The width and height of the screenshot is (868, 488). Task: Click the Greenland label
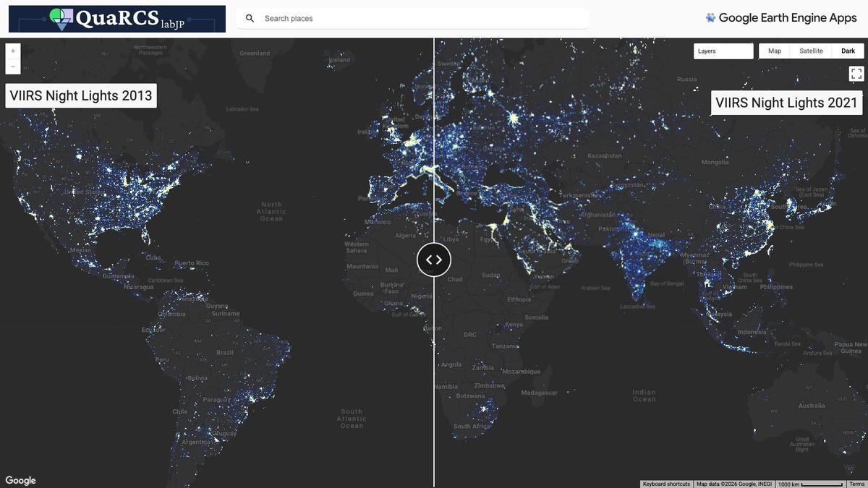click(255, 53)
